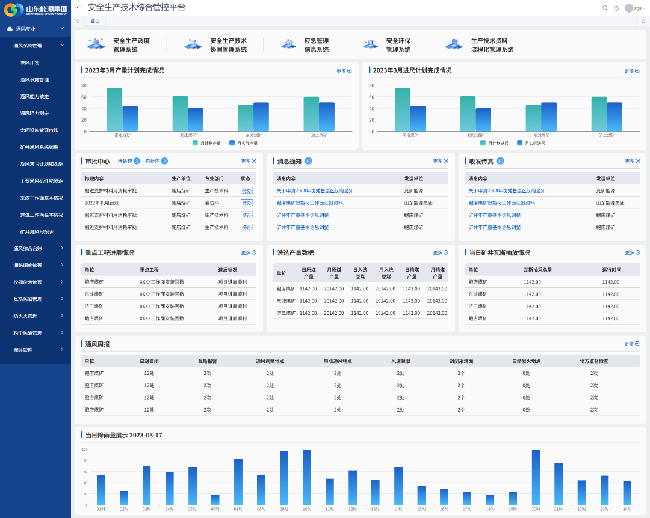Click the tallest bar in the rainfall chart
The image size is (650, 518).
pyautogui.click(x=306, y=478)
